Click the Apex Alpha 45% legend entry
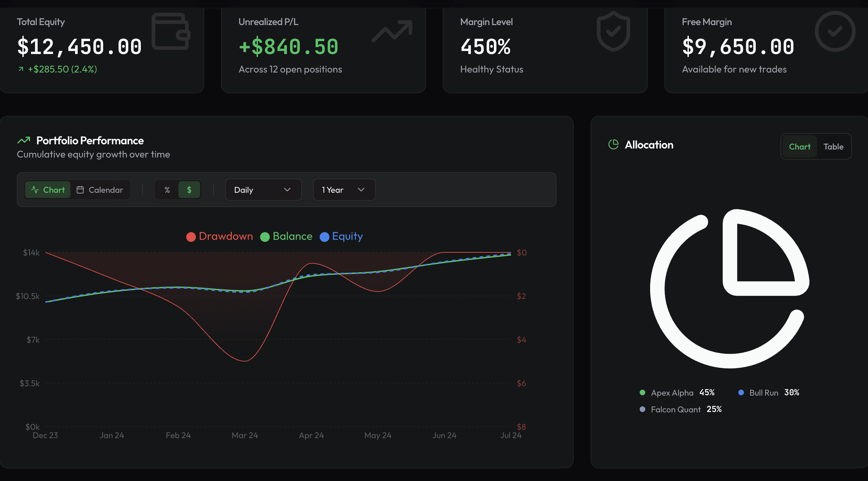The height and width of the screenshot is (481, 868). point(677,393)
